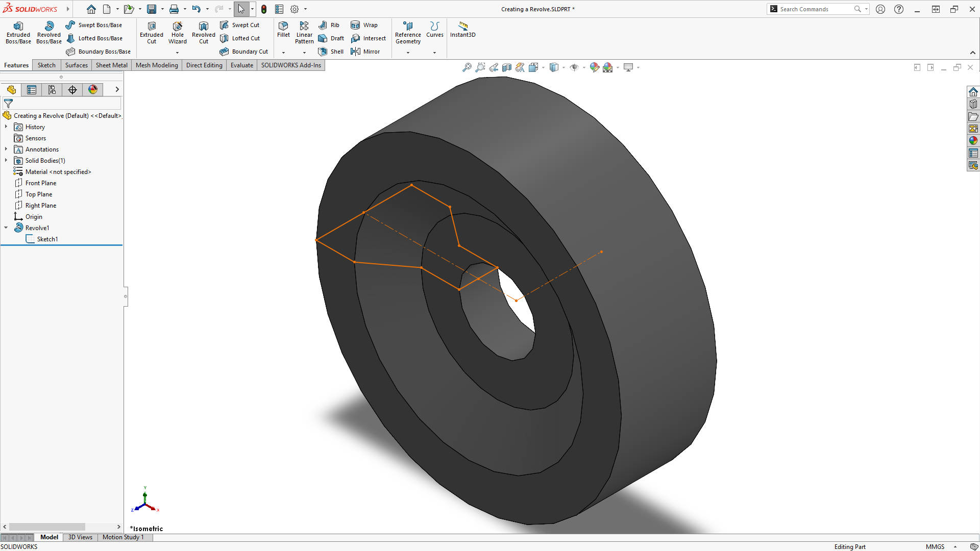
Task: Select Sketch1 under Revolve1
Action: [x=48, y=239]
